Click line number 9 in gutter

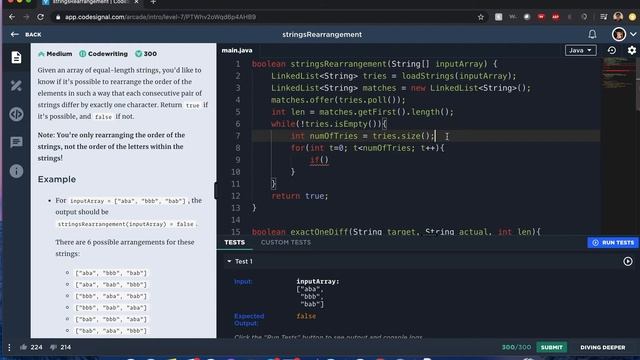coord(238,160)
